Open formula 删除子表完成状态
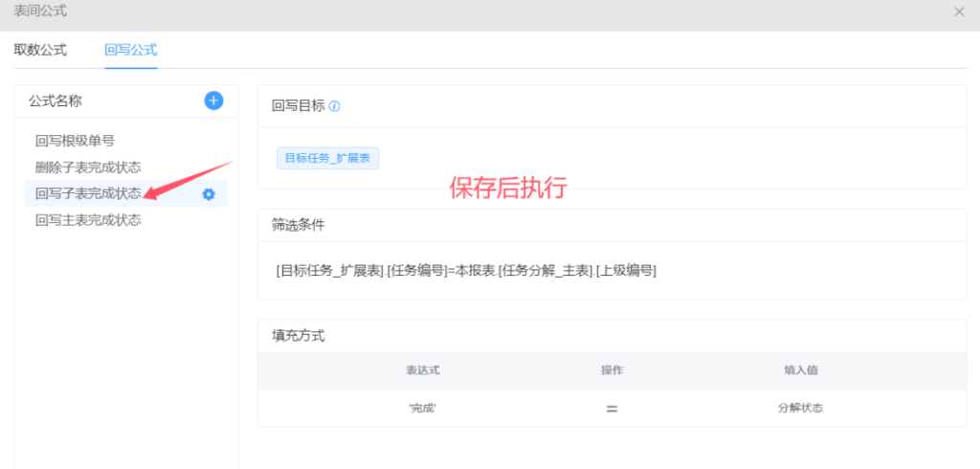 tap(88, 167)
